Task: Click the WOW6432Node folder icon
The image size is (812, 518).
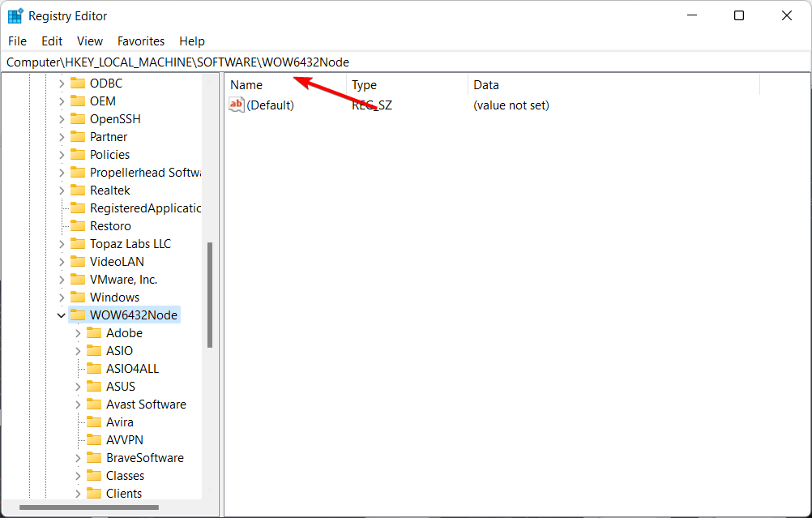Action: [x=78, y=315]
